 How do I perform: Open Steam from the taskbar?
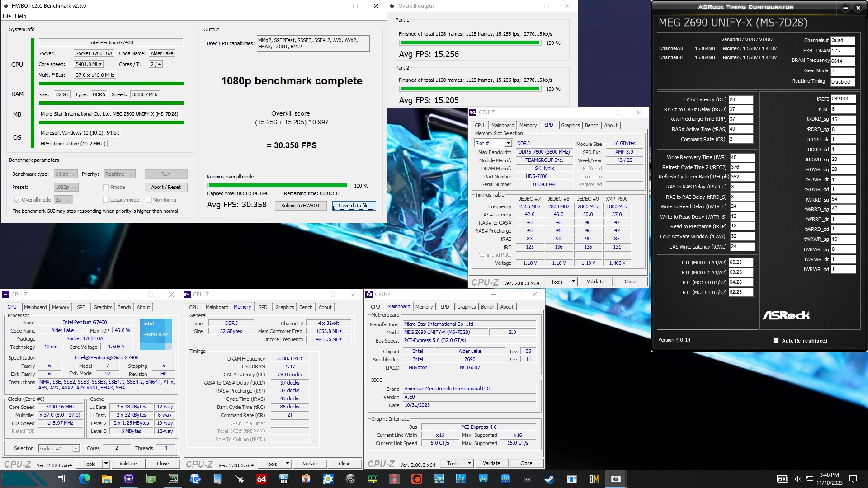[x=549, y=479]
